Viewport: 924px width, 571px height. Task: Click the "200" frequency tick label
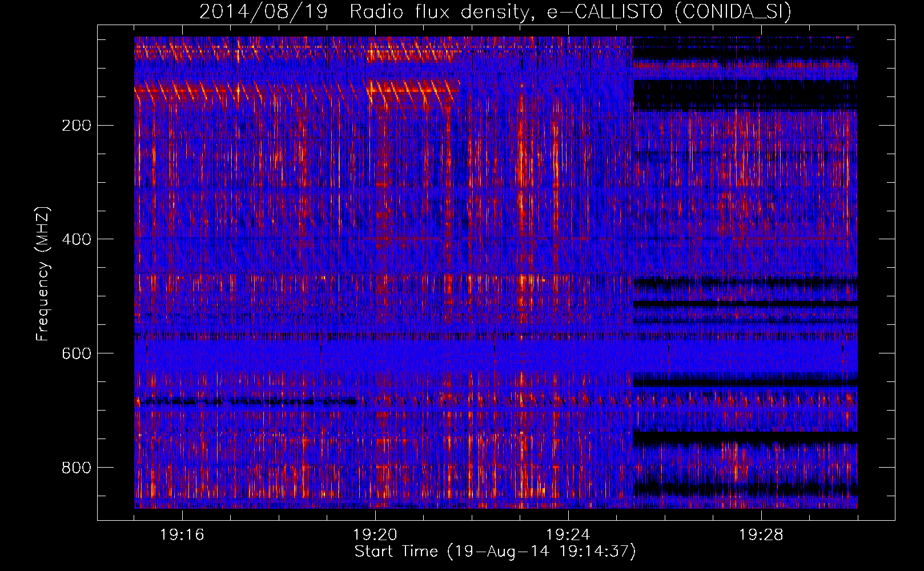(77, 126)
